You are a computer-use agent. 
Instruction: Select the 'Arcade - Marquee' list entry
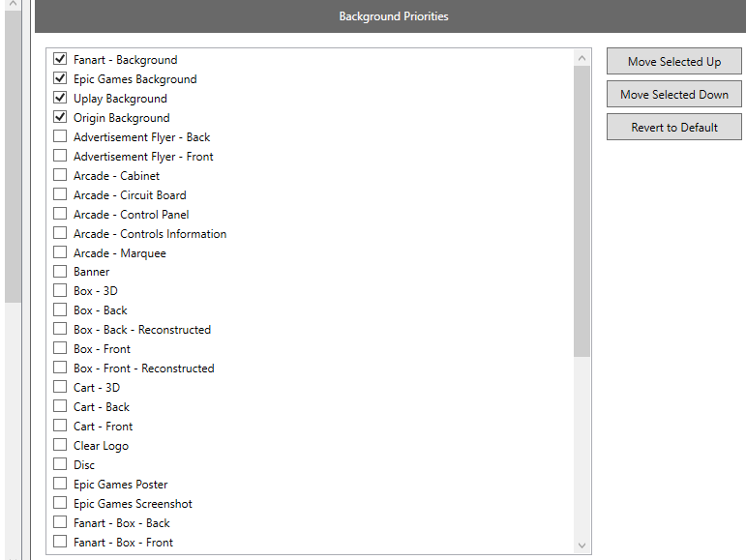point(119,252)
